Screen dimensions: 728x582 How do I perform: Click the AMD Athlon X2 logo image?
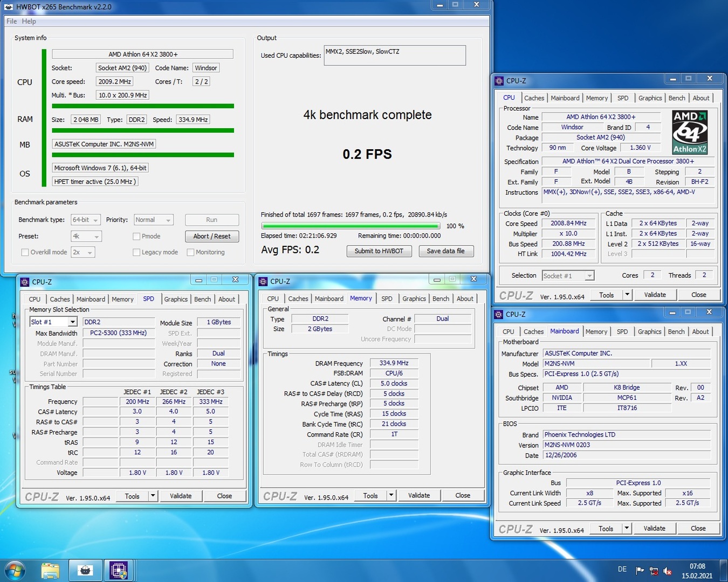690,133
